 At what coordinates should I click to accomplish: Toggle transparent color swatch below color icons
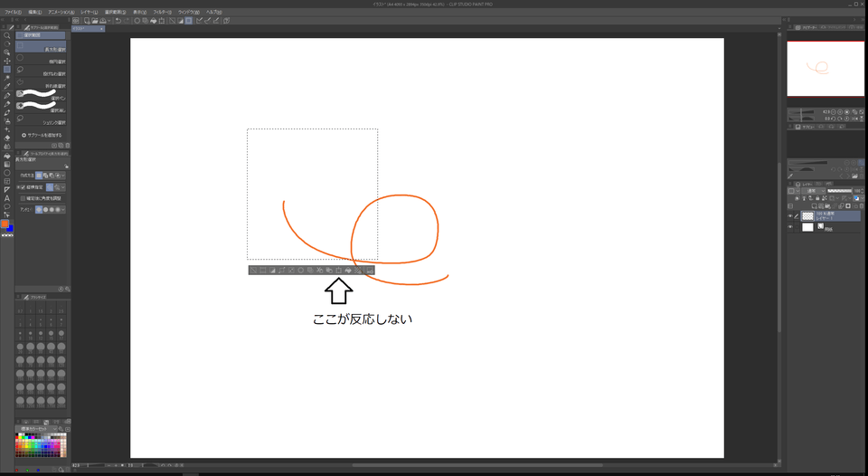[7, 235]
